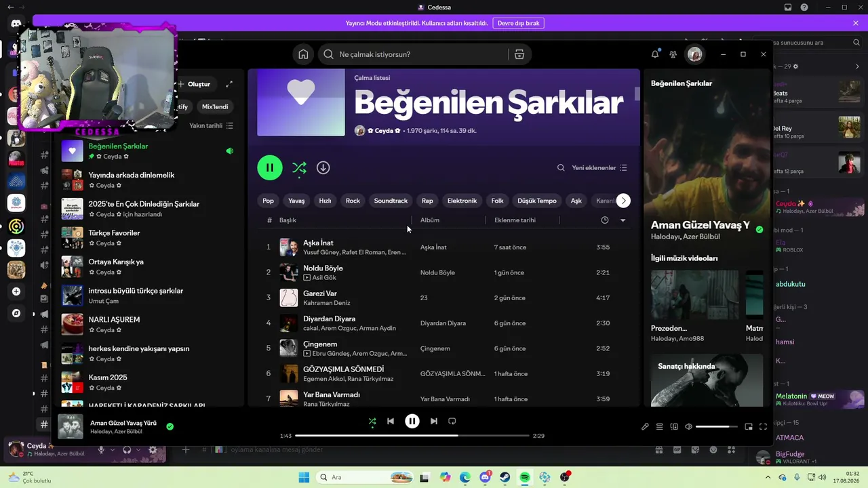Open the column options dropdown arrow
This screenshot has width=868, height=488.
click(x=623, y=220)
